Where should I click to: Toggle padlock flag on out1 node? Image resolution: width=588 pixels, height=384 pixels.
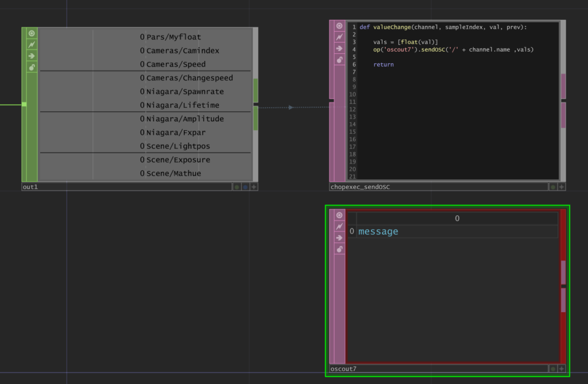tap(32, 67)
